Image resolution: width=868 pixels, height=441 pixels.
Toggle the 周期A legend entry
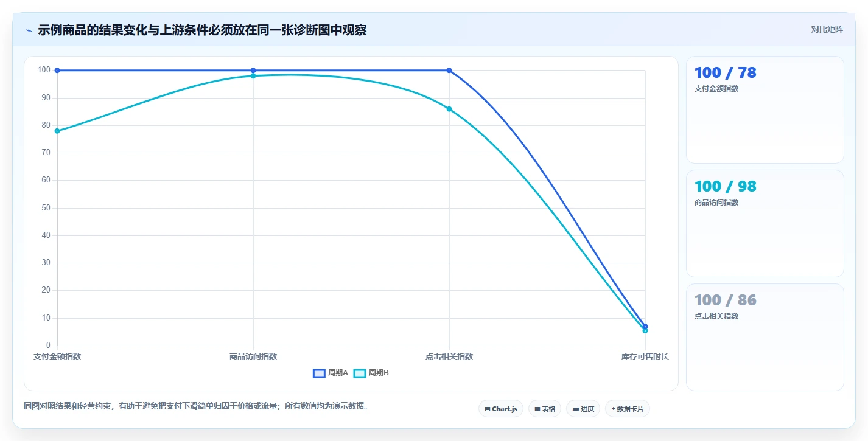click(x=331, y=373)
